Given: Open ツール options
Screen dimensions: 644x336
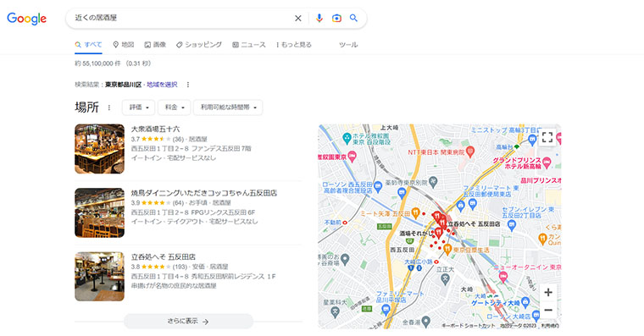Looking at the screenshot, I should tap(348, 45).
